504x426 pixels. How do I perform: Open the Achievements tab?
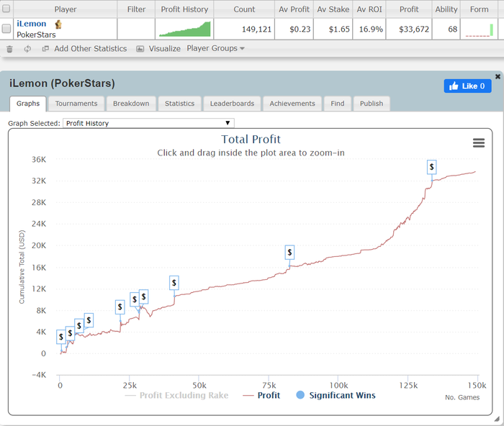point(292,104)
